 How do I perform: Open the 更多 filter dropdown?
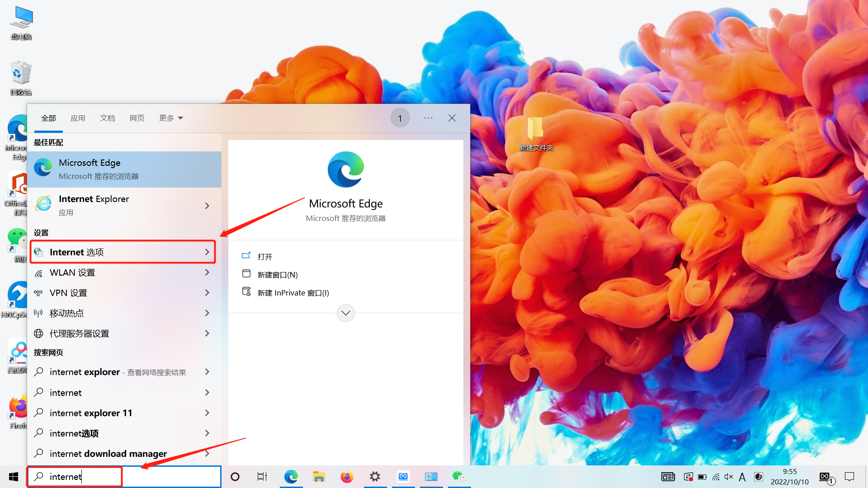point(171,118)
